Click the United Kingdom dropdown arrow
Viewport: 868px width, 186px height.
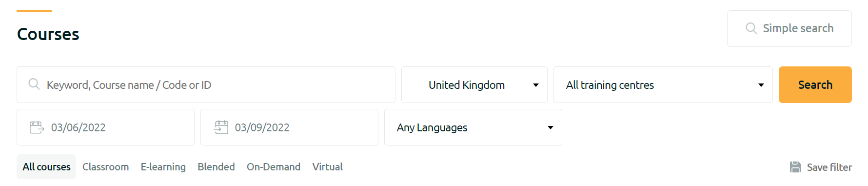pyautogui.click(x=536, y=85)
